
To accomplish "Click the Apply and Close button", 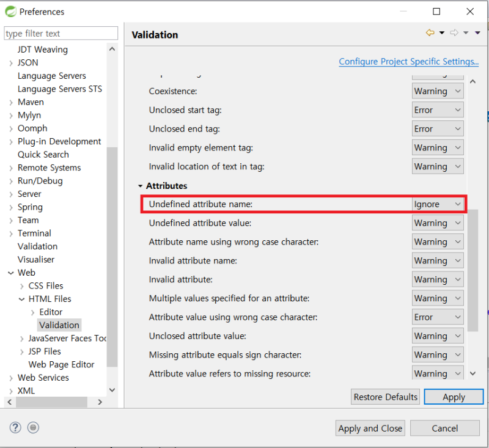I will tap(370, 428).
